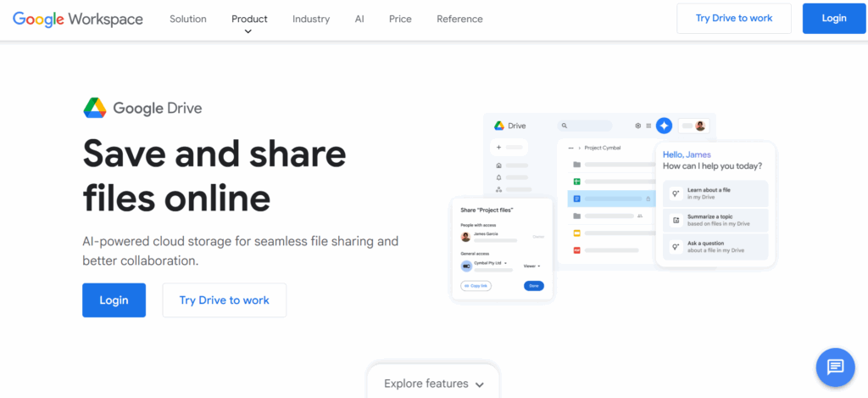Select the Home icon in preview sidebar
The height and width of the screenshot is (398, 868).
pos(498,165)
